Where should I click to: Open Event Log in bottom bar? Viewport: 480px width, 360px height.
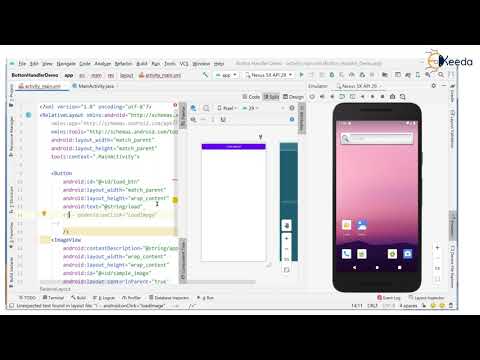tap(388, 298)
